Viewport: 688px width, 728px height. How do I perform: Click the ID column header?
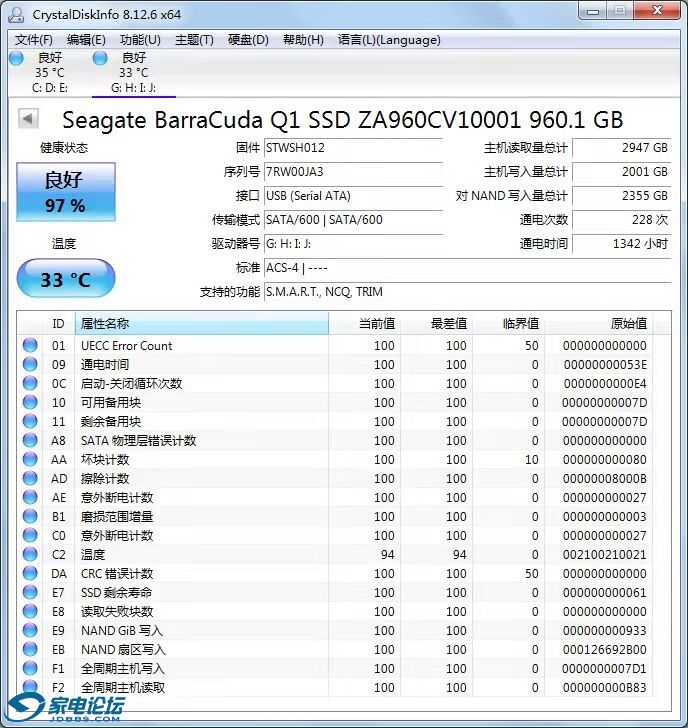(x=58, y=323)
